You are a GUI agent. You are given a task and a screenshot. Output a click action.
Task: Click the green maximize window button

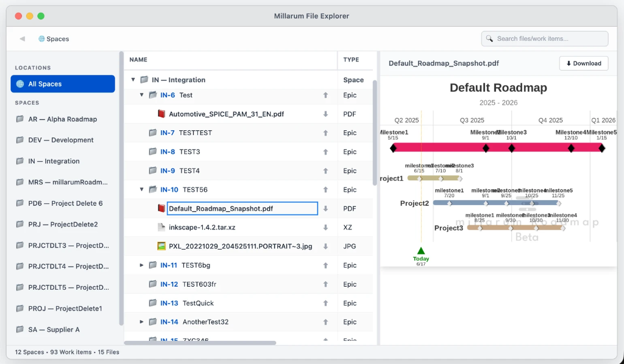(41, 16)
